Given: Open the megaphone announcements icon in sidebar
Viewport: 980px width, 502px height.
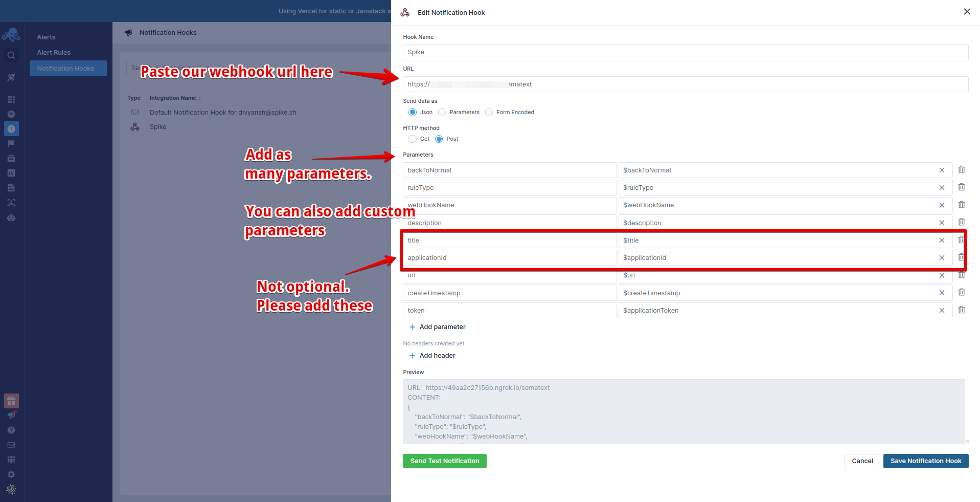Looking at the screenshot, I should (x=11, y=415).
